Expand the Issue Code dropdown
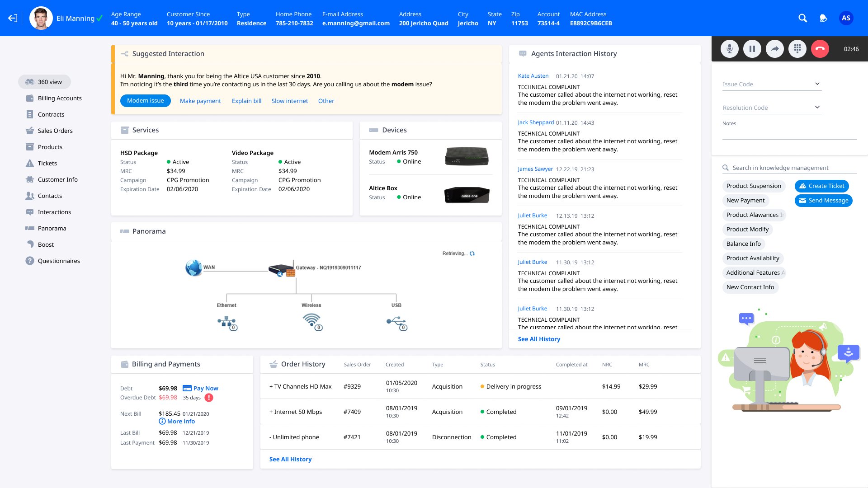The height and width of the screenshot is (488, 868). pyautogui.click(x=772, y=84)
